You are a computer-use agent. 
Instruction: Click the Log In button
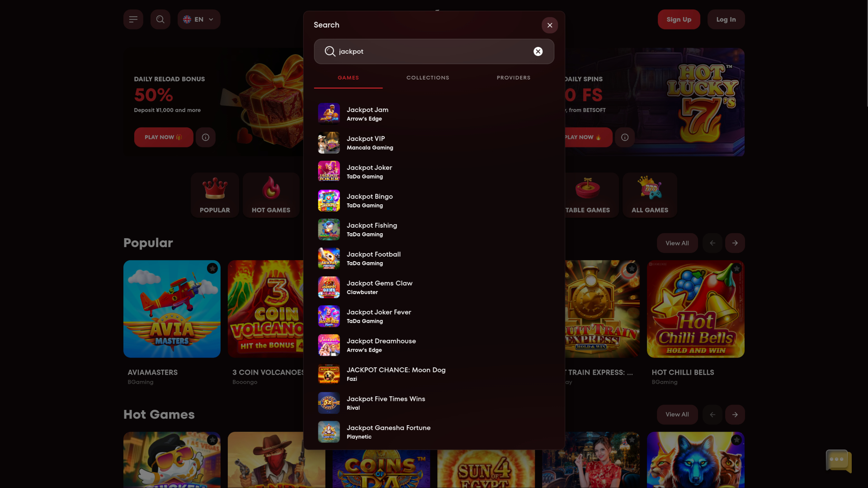point(726,19)
